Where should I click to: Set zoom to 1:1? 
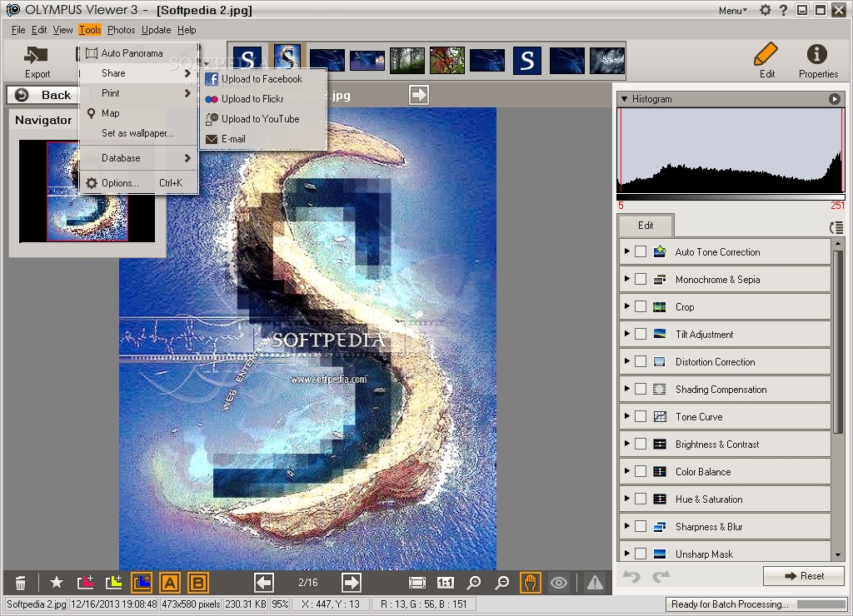tap(445, 583)
